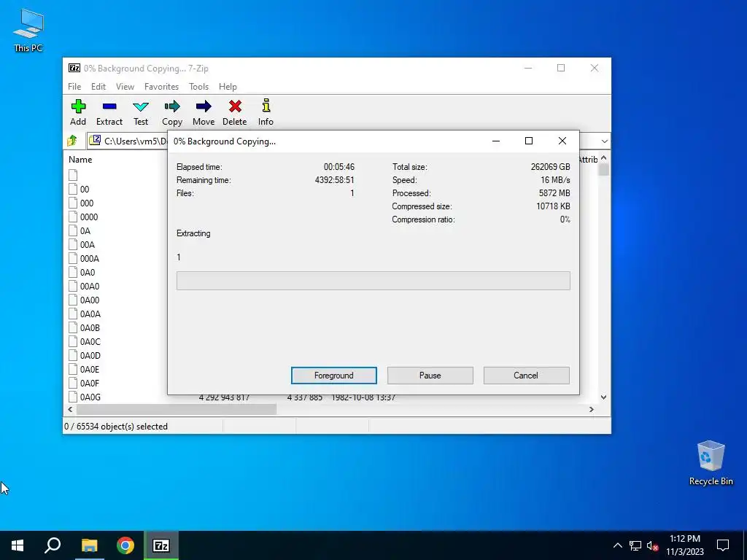The image size is (747, 560).
Task: Click the file icon next to 0A0B
Action: [x=73, y=327]
